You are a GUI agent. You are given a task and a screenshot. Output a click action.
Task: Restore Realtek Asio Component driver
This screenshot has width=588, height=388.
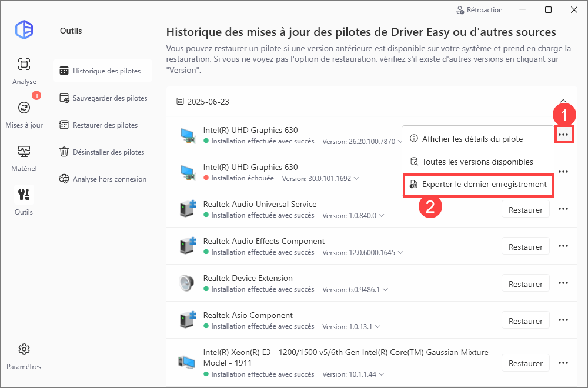(525, 321)
